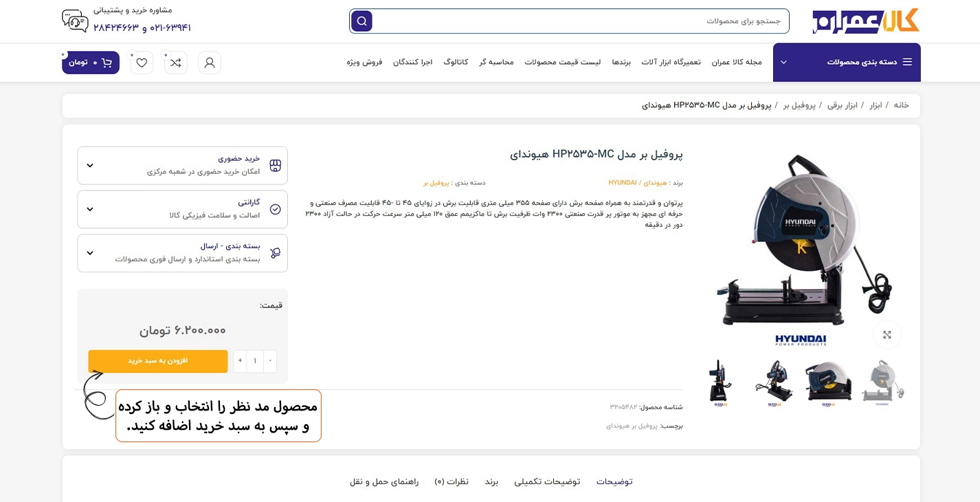Open the compare products shuffle icon
This screenshot has height=502, width=980.
click(x=176, y=63)
